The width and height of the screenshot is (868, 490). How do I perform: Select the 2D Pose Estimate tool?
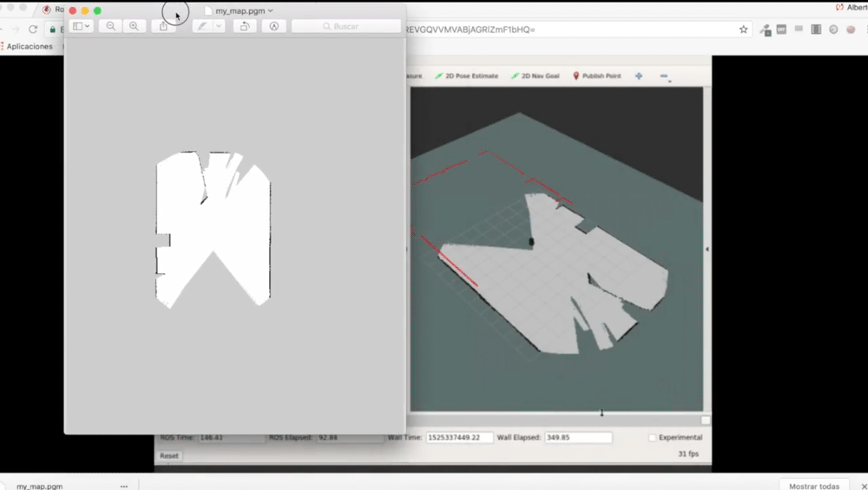click(x=467, y=76)
